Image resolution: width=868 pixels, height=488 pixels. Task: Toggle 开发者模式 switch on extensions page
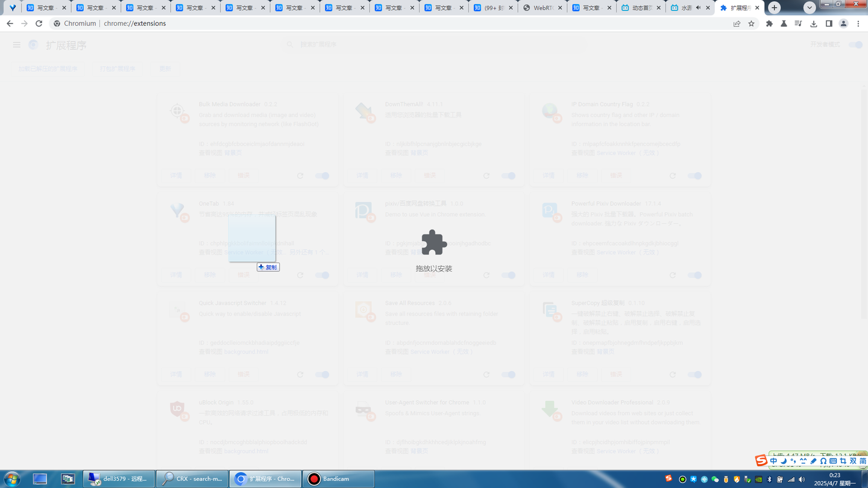coord(855,45)
